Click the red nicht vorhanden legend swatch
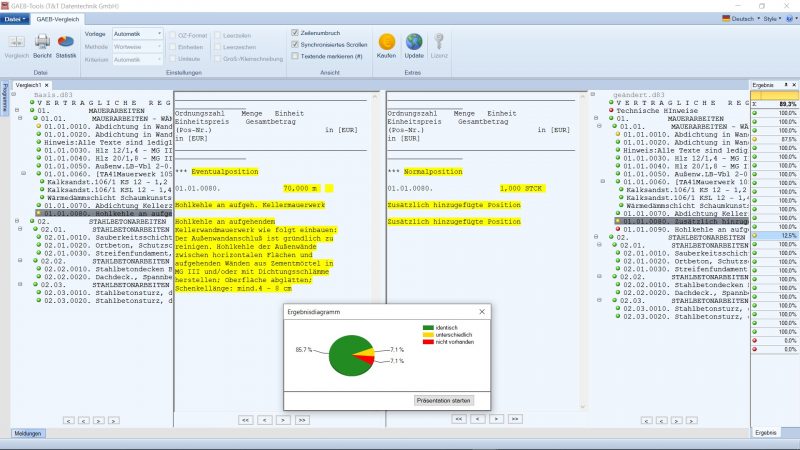This screenshot has width=800, height=450. (x=428, y=342)
